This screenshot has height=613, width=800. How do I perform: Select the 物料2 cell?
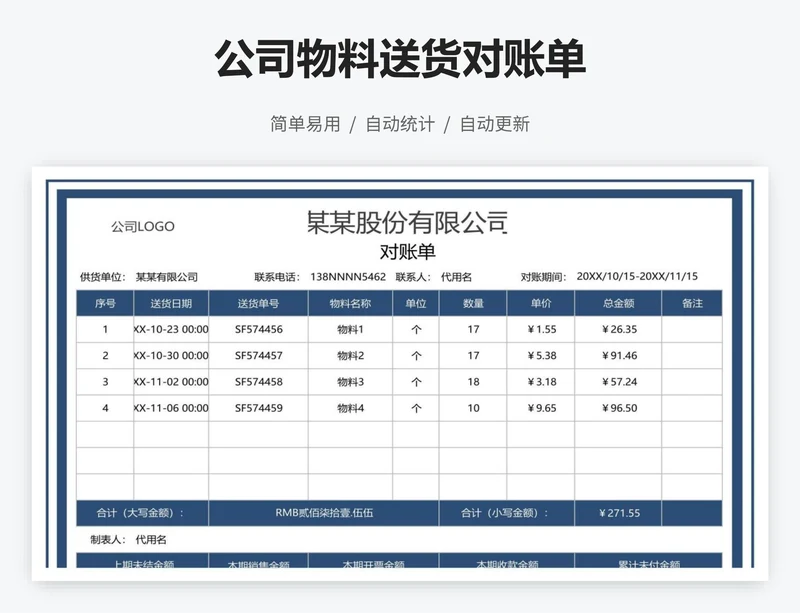[351, 356]
